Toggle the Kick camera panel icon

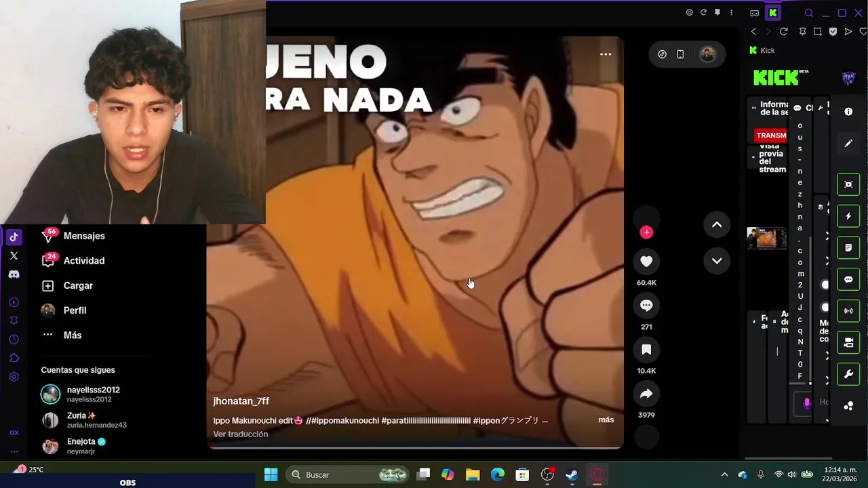click(x=848, y=343)
